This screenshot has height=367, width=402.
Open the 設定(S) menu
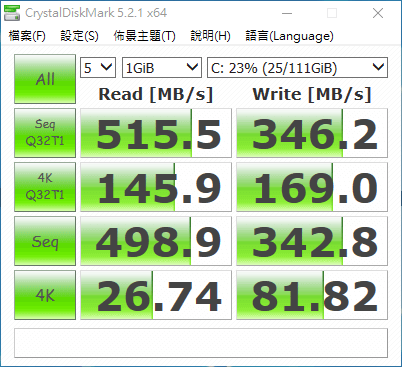coord(79,36)
